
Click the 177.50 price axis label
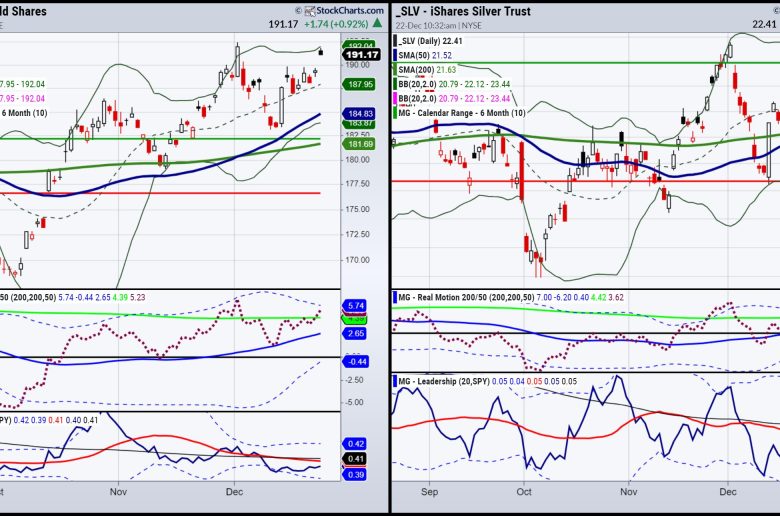(358, 184)
